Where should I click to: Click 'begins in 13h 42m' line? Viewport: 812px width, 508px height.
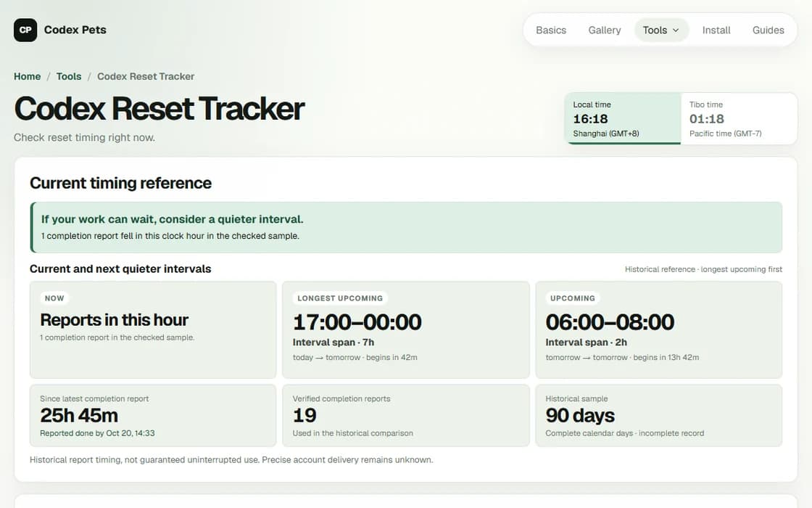point(622,358)
